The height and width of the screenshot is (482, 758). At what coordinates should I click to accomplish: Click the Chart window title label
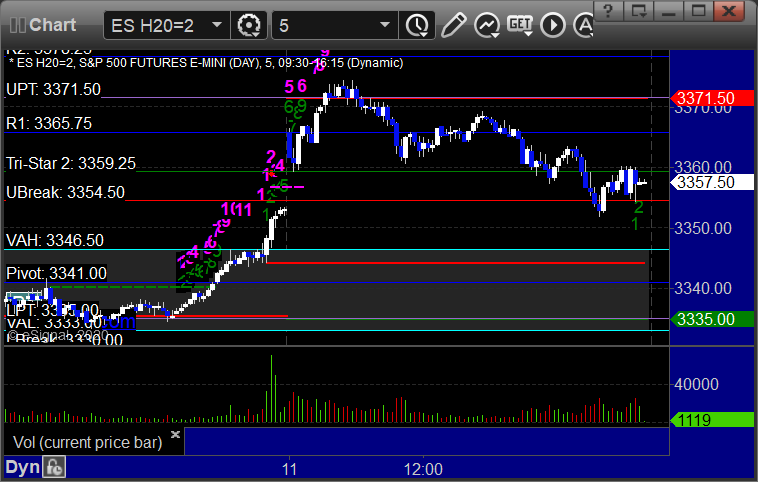[x=53, y=25]
